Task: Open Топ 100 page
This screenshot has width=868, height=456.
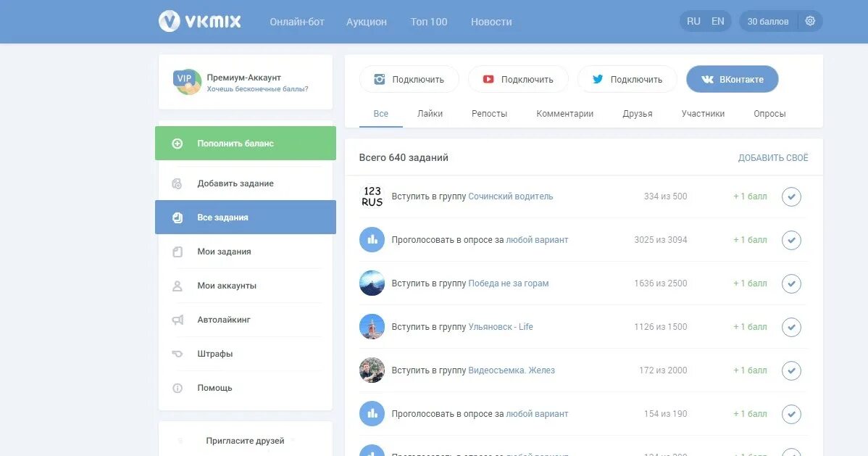Action: (x=428, y=22)
